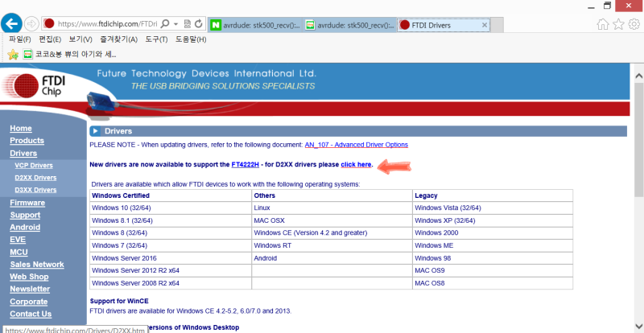Open D3XX Drivers sub-link
The image size is (644, 333).
tap(35, 190)
